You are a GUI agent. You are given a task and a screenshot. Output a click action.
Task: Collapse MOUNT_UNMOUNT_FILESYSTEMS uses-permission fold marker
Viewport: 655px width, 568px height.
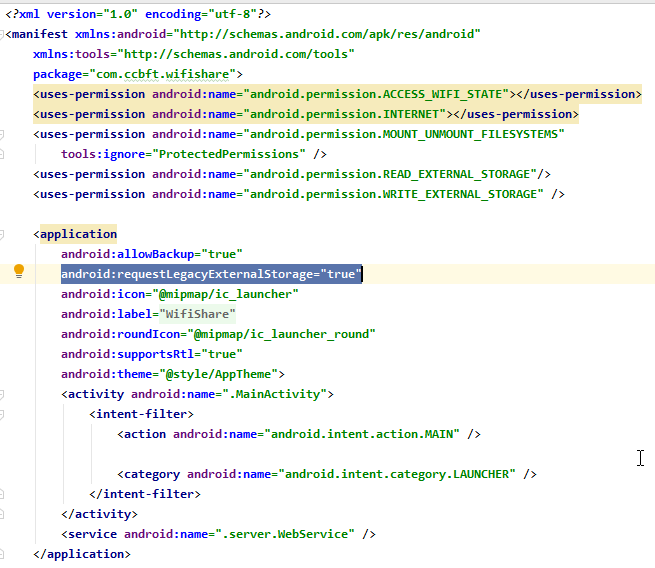click(x=2, y=134)
